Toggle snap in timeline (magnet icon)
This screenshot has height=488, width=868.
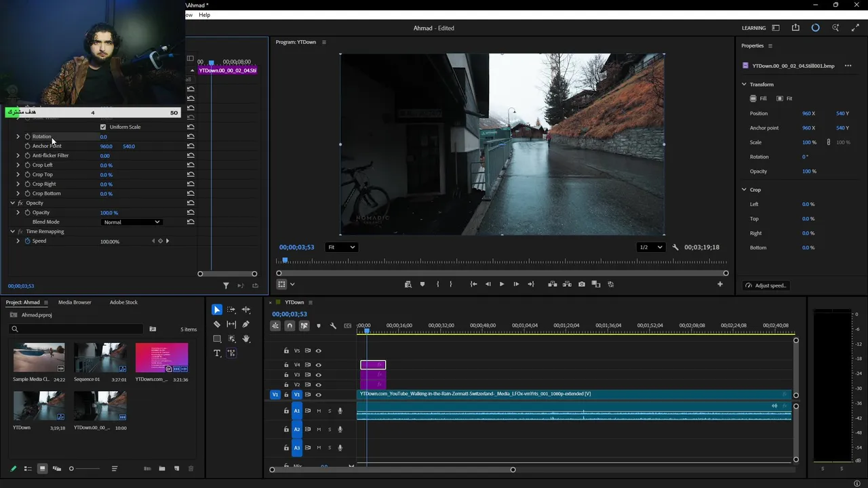click(x=290, y=326)
